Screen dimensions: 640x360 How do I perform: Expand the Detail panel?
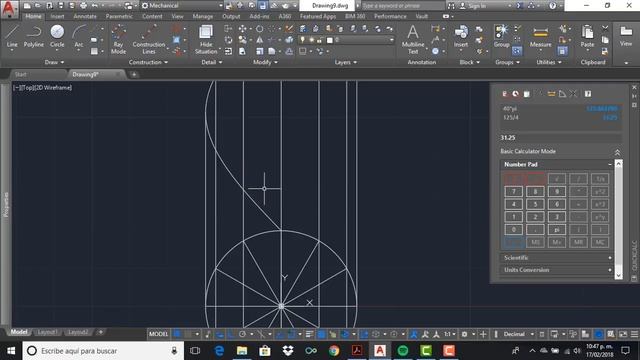pyautogui.click(x=212, y=62)
